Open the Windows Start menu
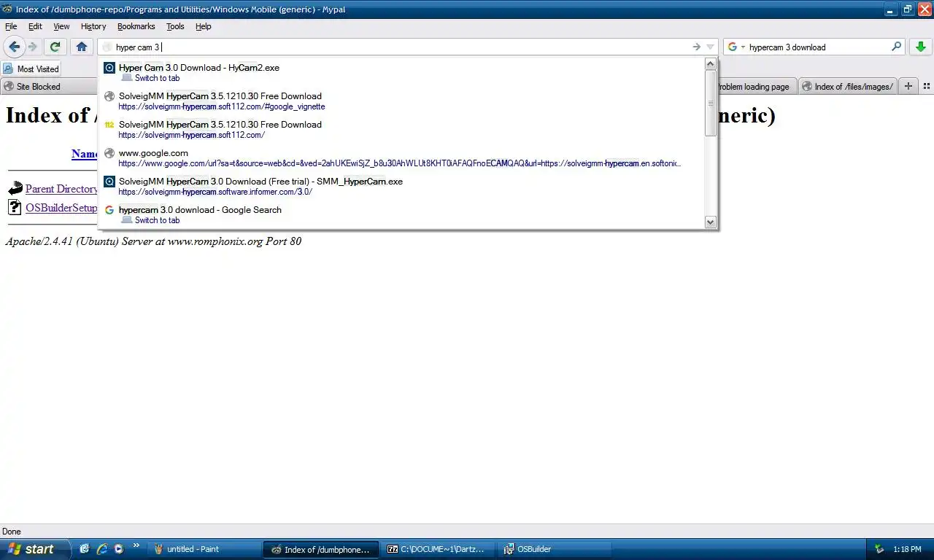Image resolution: width=934 pixels, height=560 pixels. tap(35, 549)
